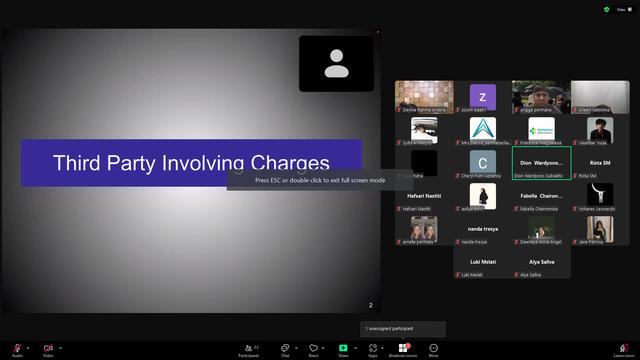The height and width of the screenshot is (360, 640).
Task: Open the Apps panel
Action: (x=373, y=350)
